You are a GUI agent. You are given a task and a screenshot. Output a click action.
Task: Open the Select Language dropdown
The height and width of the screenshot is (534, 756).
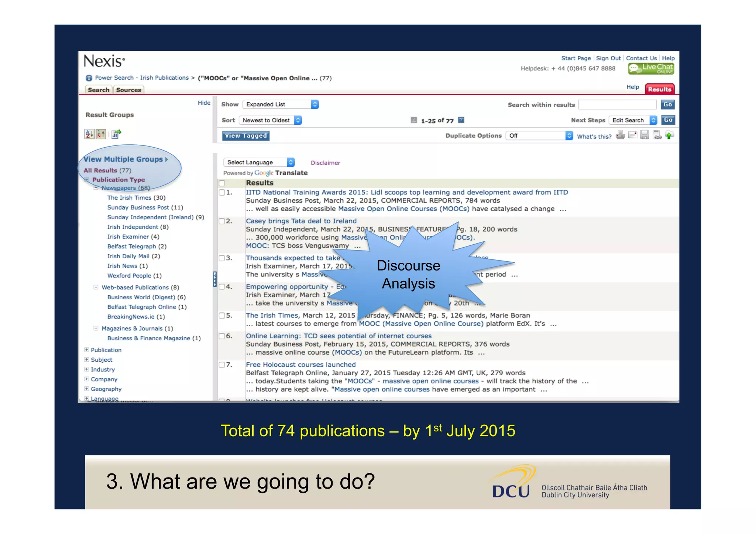click(x=259, y=162)
